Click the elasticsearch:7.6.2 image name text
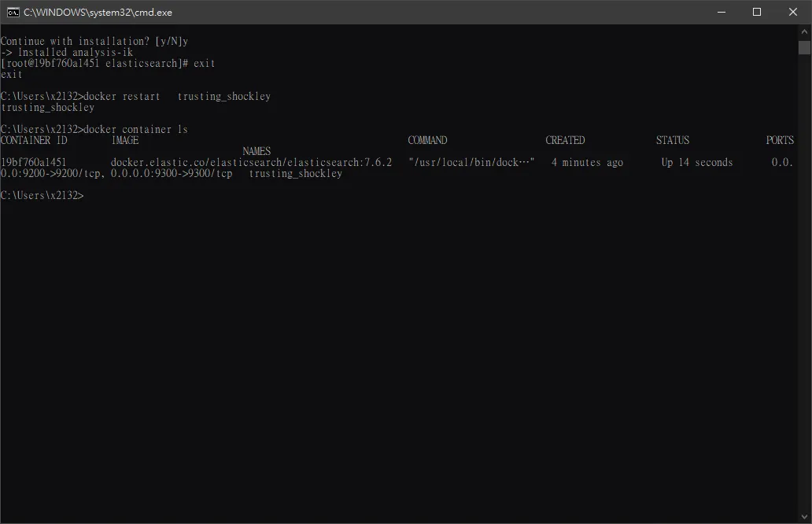Screen dimensions: 812x524 pos(339,162)
